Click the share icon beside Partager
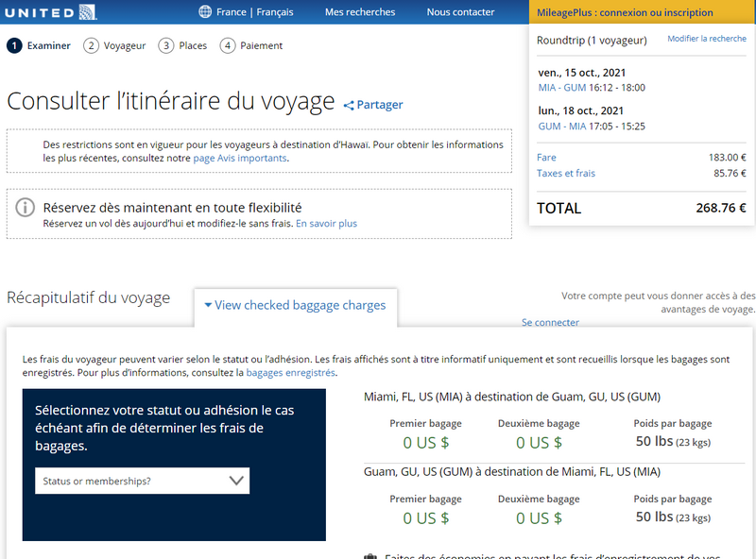This screenshot has height=559, width=756. click(348, 105)
